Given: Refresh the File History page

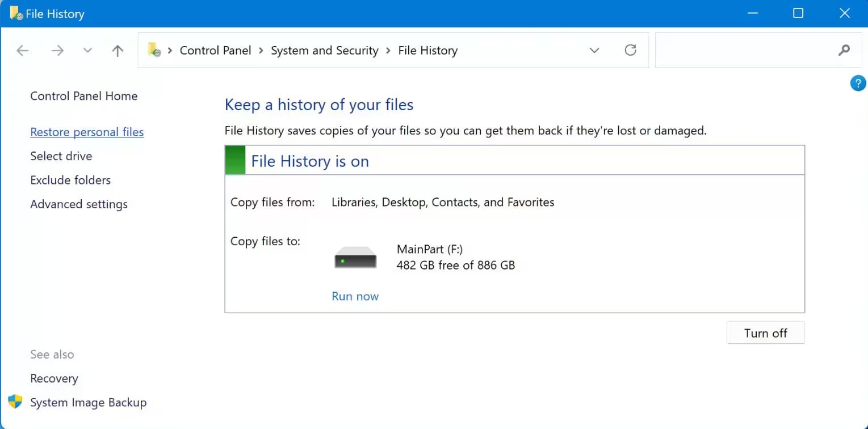Looking at the screenshot, I should 630,50.
